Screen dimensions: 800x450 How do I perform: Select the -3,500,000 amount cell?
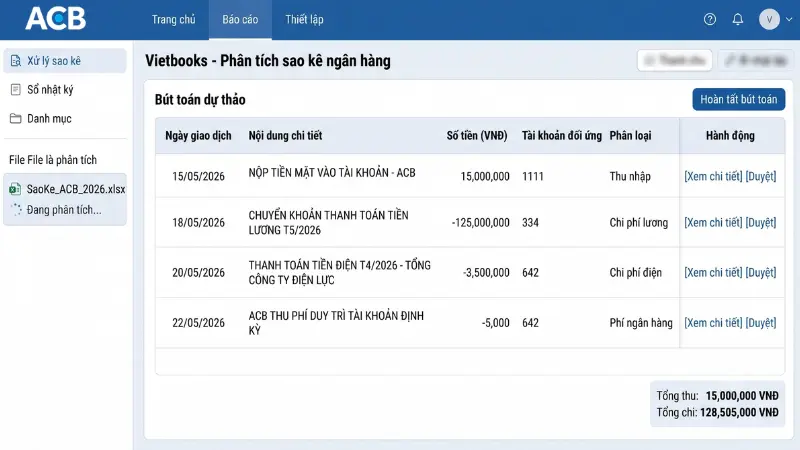coord(486,273)
